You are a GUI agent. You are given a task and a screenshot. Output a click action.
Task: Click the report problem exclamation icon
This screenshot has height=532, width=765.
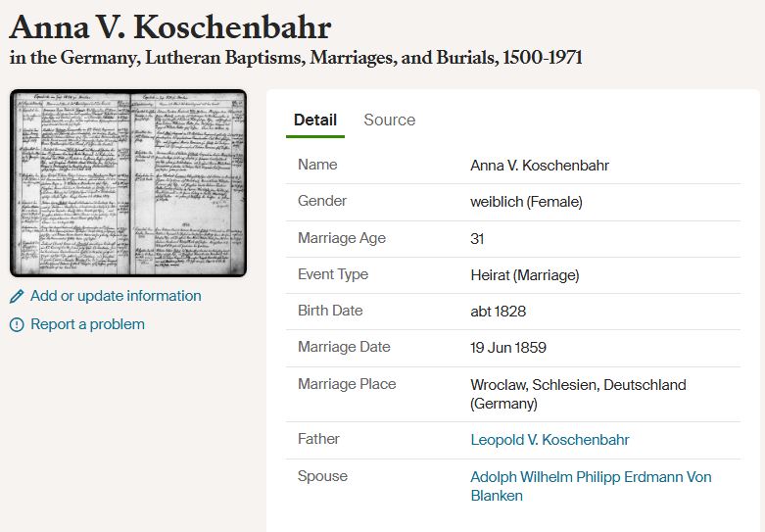17,325
